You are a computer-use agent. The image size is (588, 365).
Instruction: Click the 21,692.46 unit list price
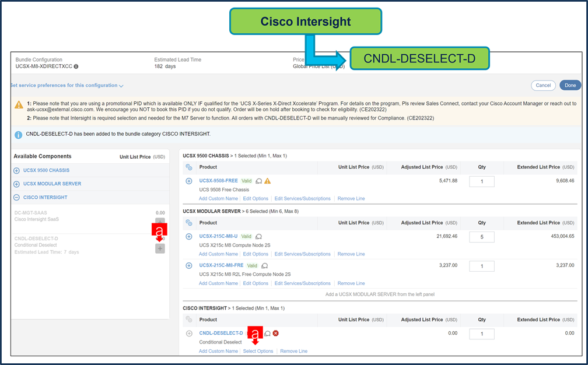tap(447, 237)
